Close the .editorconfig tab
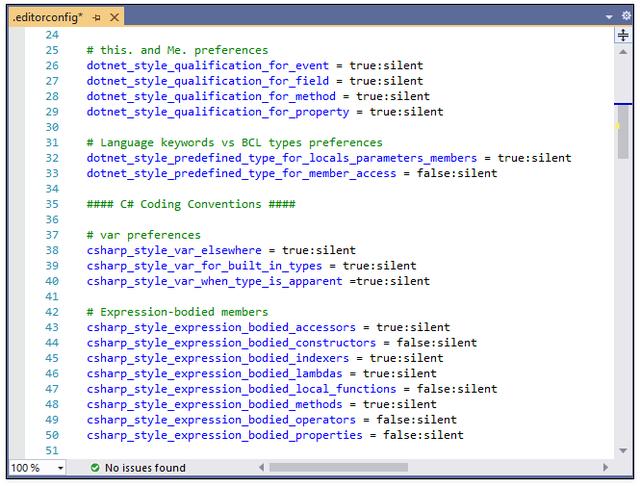The height and width of the screenshot is (487, 640). click(x=114, y=17)
